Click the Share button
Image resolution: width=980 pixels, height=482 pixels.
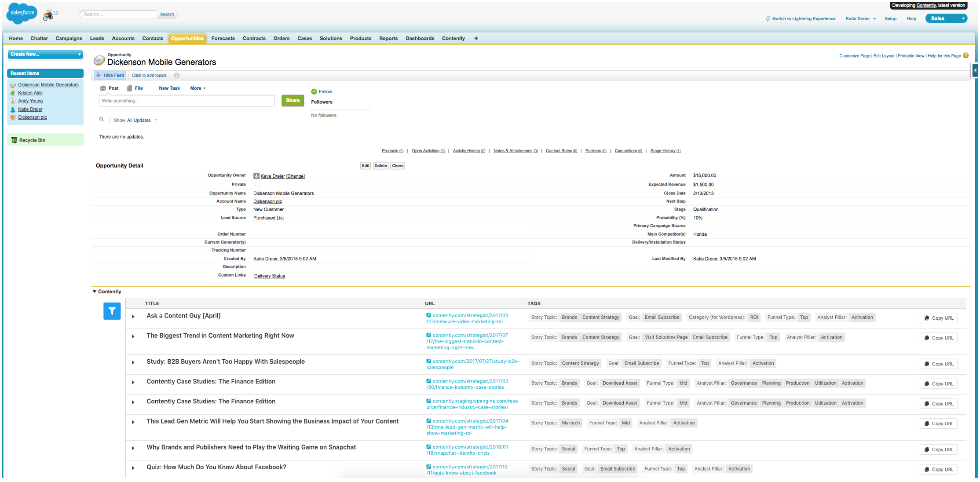pyautogui.click(x=293, y=100)
